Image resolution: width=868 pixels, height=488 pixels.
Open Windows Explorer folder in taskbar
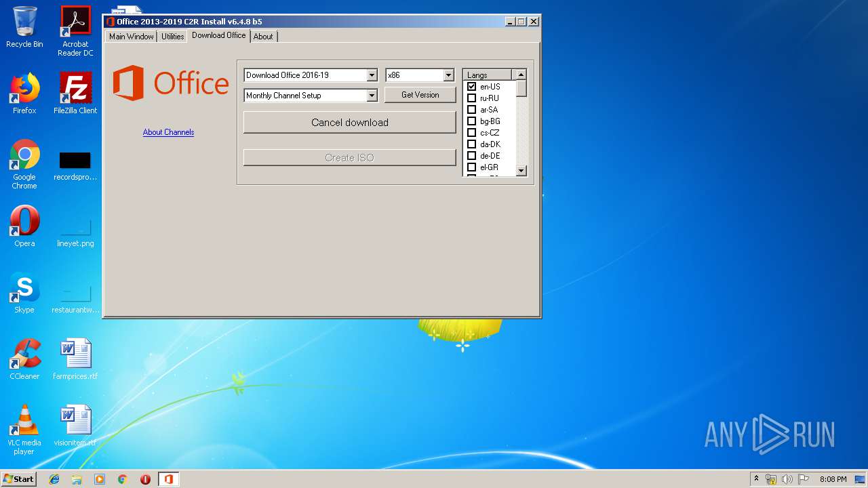(77, 479)
